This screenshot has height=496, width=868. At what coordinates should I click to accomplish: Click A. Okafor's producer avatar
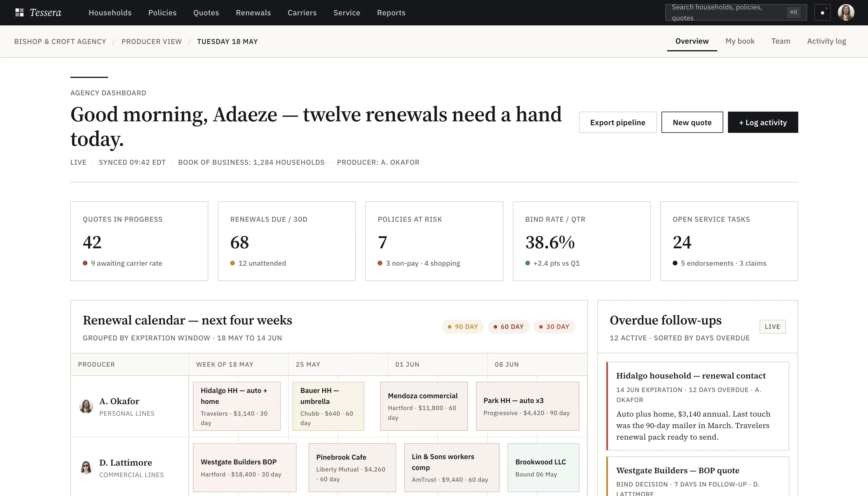[x=86, y=407]
